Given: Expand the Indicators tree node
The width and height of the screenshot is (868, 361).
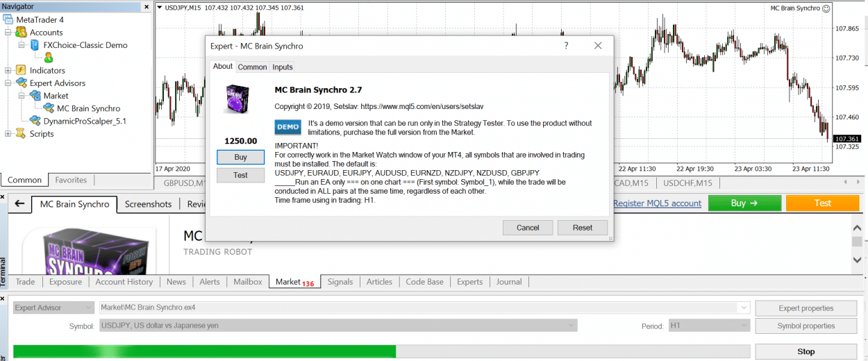Looking at the screenshot, I should pyautogui.click(x=8, y=70).
